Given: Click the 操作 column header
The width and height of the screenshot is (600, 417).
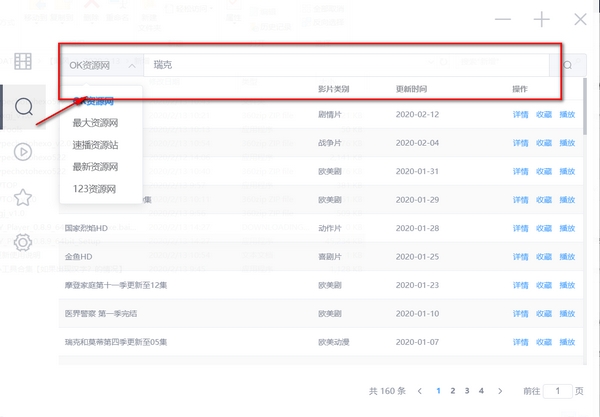Looking at the screenshot, I should click(x=520, y=89).
